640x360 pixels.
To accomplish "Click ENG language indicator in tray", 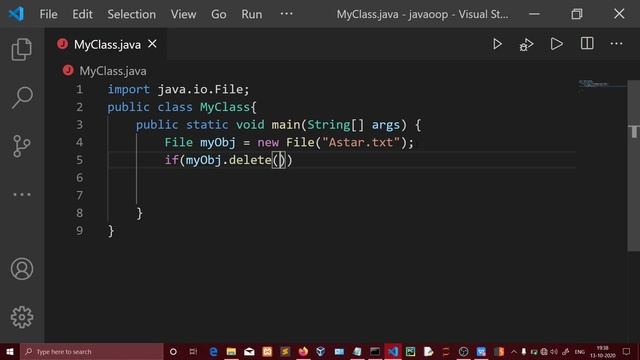I will pos(580,352).
